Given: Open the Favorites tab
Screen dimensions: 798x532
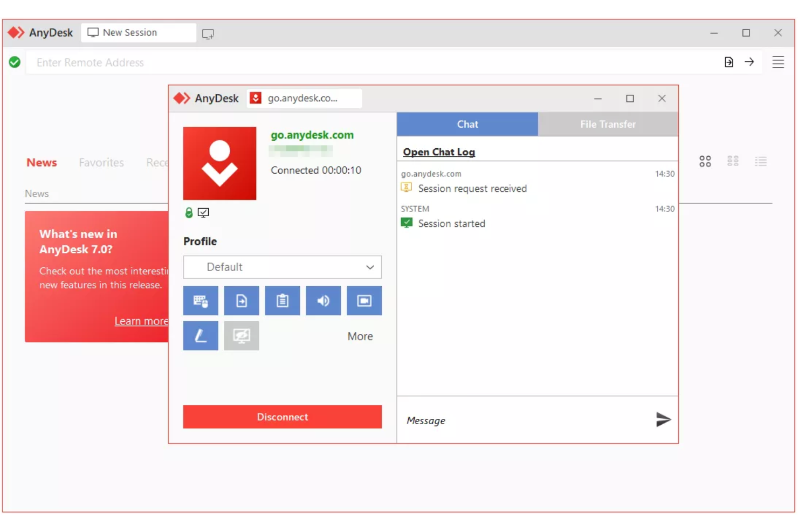Looking at the screenshot, I should [101, 162].
